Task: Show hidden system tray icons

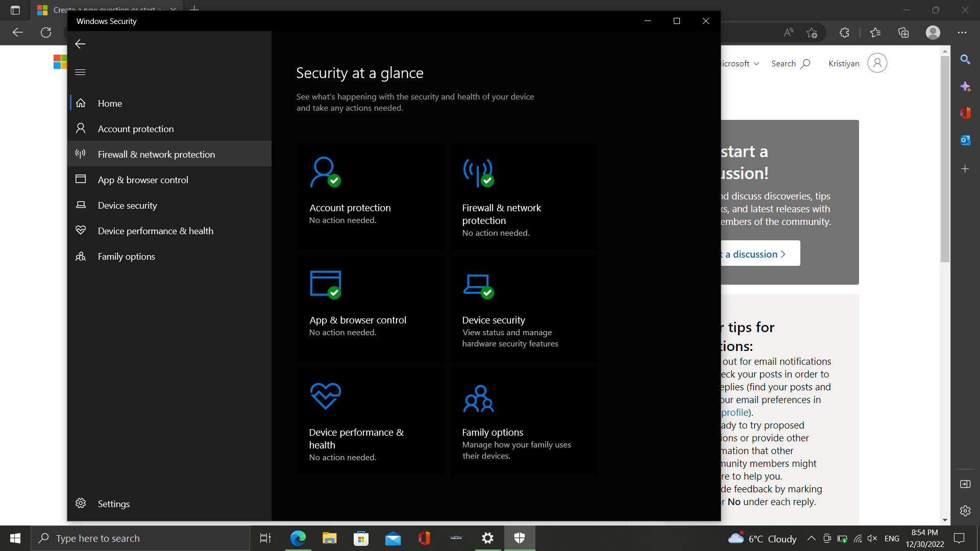Action: click(x=811, y=538)
